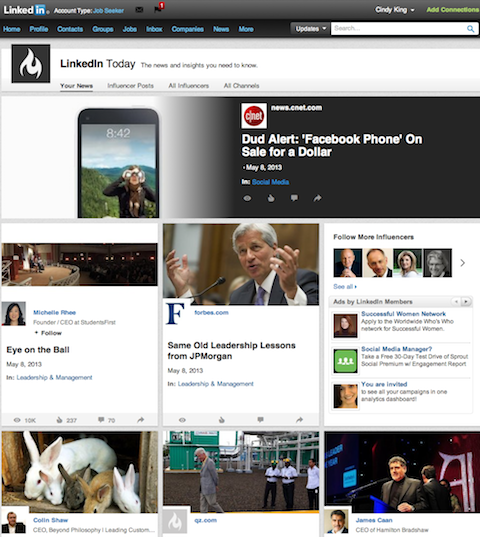Open the News menu item
The width and height of the screenshot is (480, 537).
point(221,29)
